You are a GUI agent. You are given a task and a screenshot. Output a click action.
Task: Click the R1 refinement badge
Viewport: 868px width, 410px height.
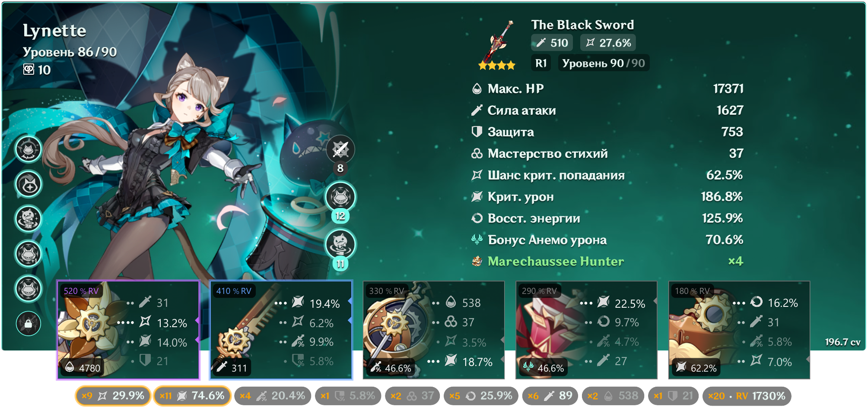[x=541, y=63]
